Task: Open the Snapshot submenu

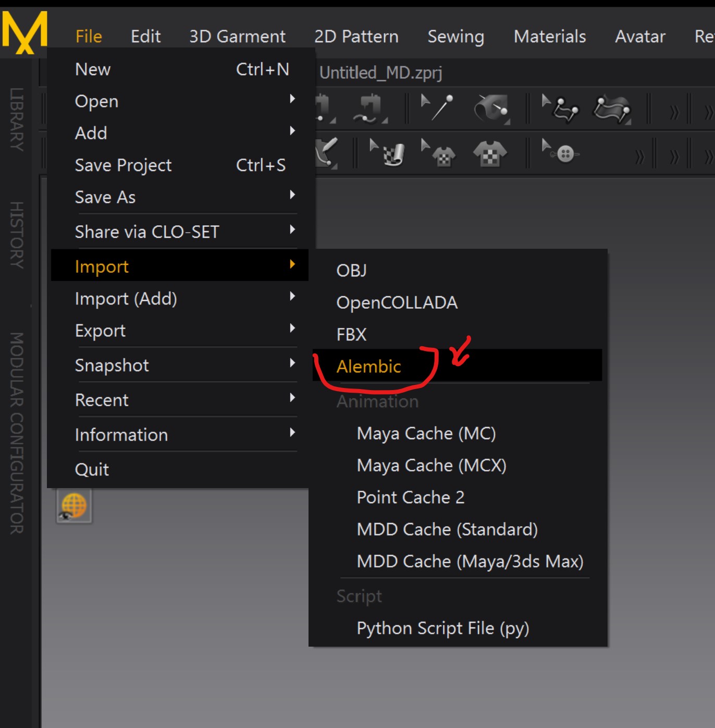Action: pos(180,365)
